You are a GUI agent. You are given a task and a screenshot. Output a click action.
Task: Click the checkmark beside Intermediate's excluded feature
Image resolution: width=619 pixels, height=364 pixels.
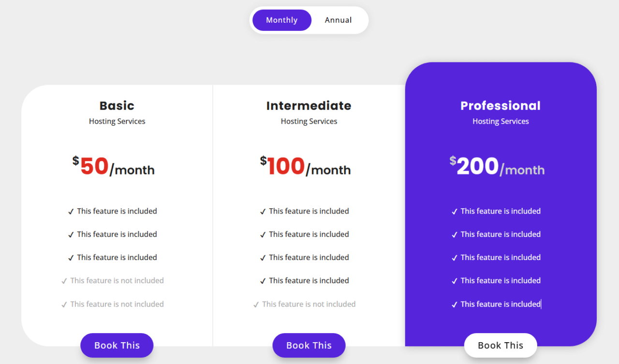256,304
